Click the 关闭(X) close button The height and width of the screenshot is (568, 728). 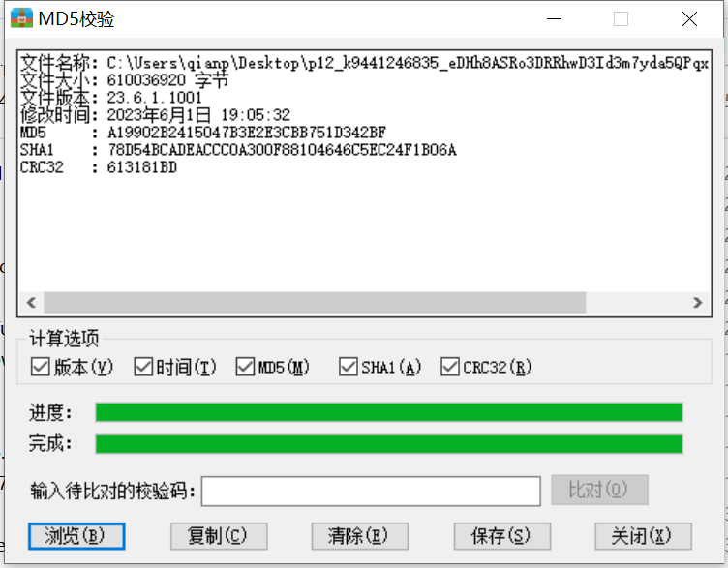point(644,536)
